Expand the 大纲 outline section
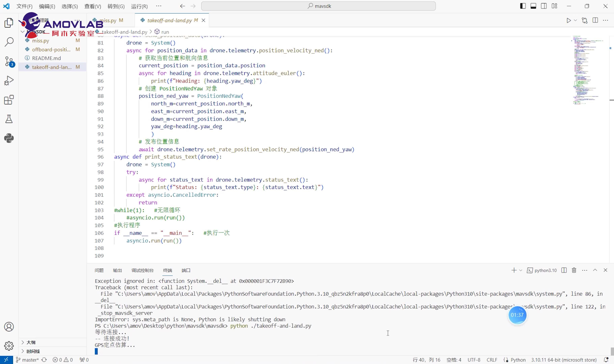Image resolution: width=614 pixels, height=364 pixels. click(x=31, y=342)
